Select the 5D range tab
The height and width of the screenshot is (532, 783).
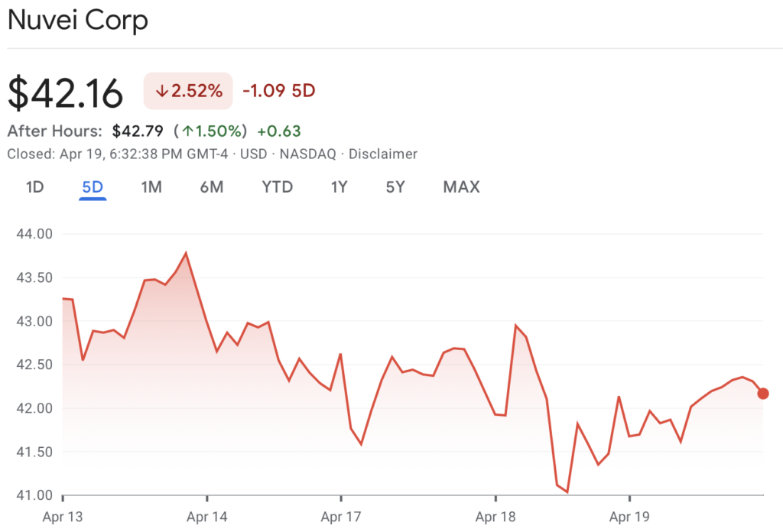click(x=93, y=187)
